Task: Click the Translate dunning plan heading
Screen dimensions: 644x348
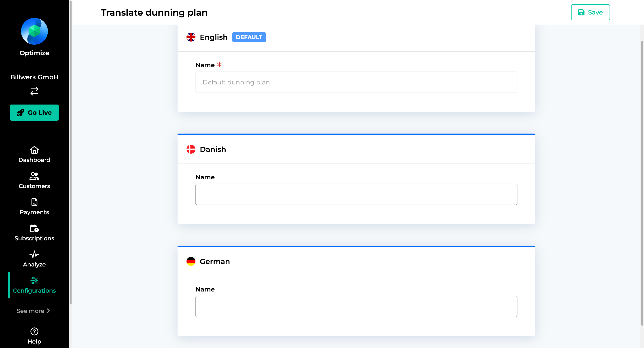Action: click(x=154, y=13)
